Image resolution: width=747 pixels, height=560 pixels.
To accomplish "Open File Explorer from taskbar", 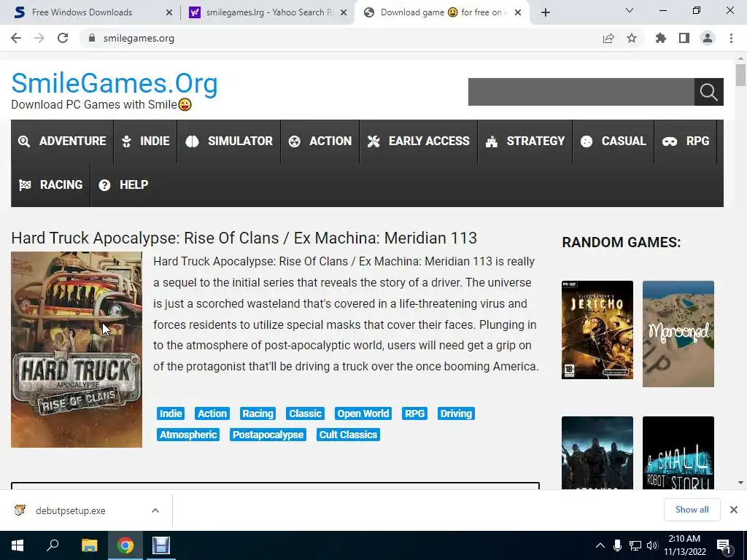I will coord(89,545).
